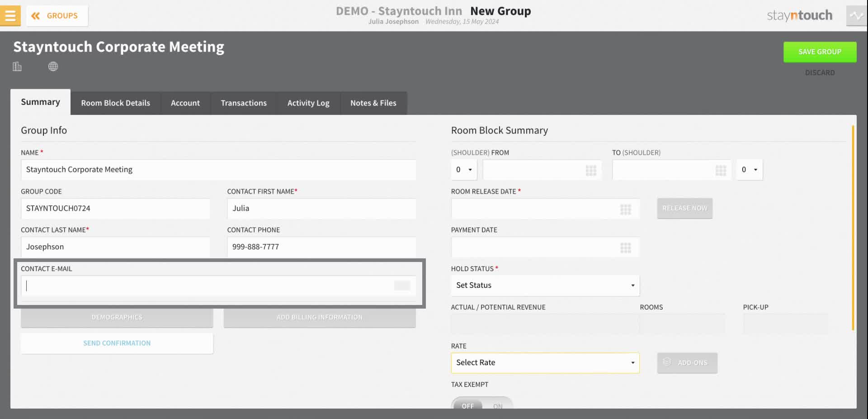
Task: Click the Contact Phone field
Action: [321, 247]
